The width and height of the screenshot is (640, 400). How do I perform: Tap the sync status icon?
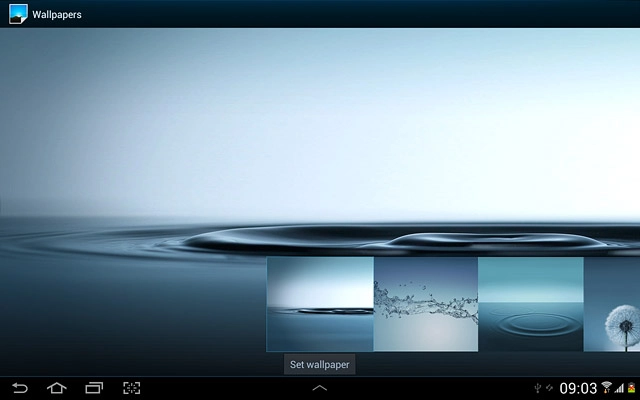click(x=550, y=388)
